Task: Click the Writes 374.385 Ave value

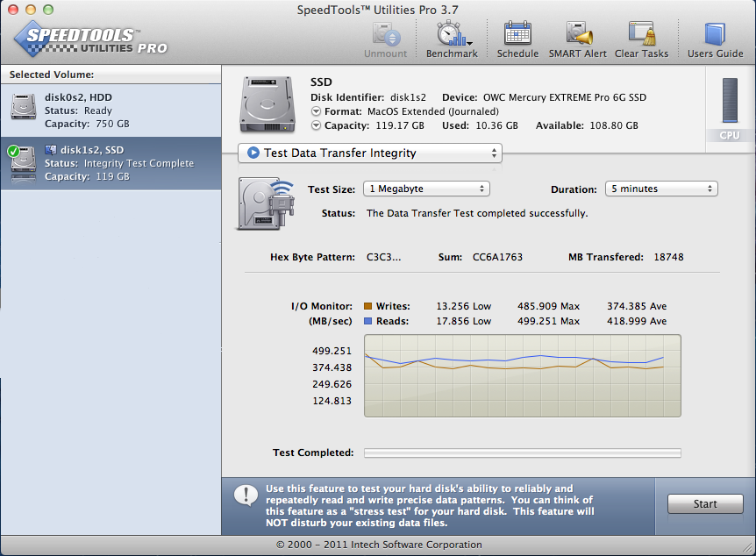Action: click(x=637, y=306)
